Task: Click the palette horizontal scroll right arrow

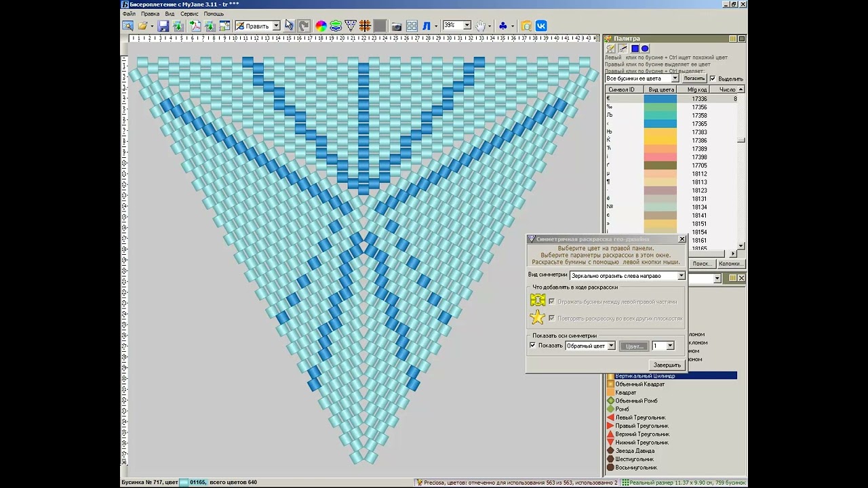Action: coord(733,253)
